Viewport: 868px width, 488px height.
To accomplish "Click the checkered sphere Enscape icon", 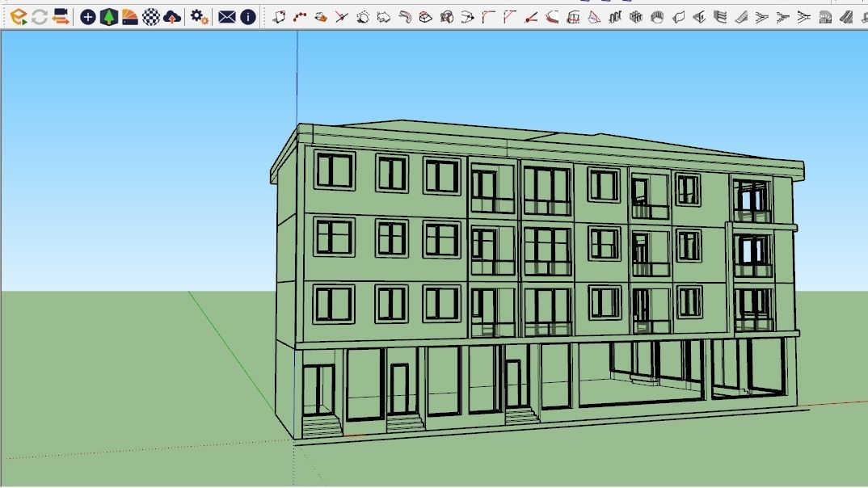I will coord(151,17).
